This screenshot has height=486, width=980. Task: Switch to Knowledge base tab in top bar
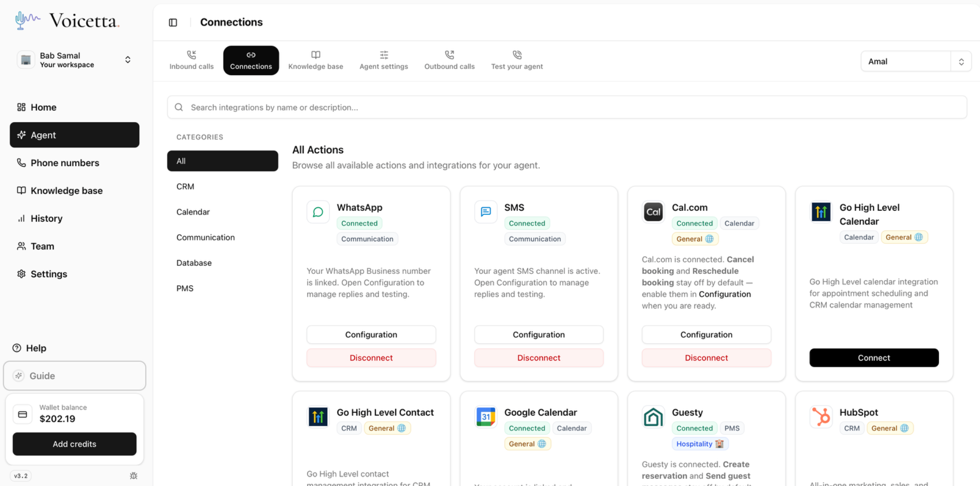(316, 60)
